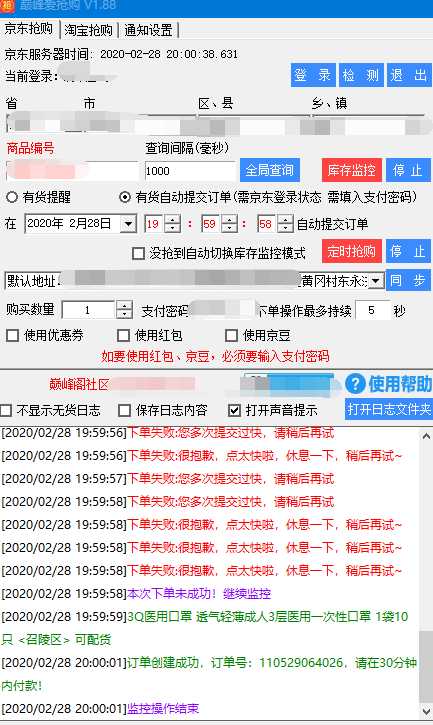
Task: Switch to 京东抢购 tab
Action: coord(29,29)
